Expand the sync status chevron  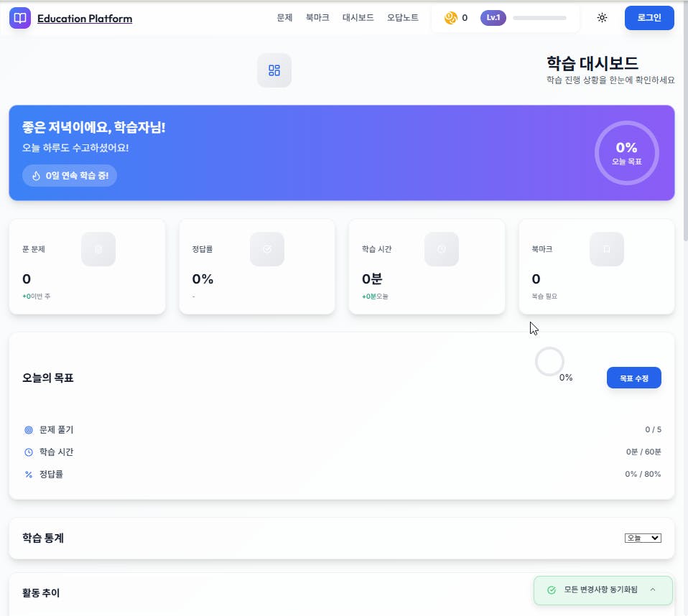[653, 589]
